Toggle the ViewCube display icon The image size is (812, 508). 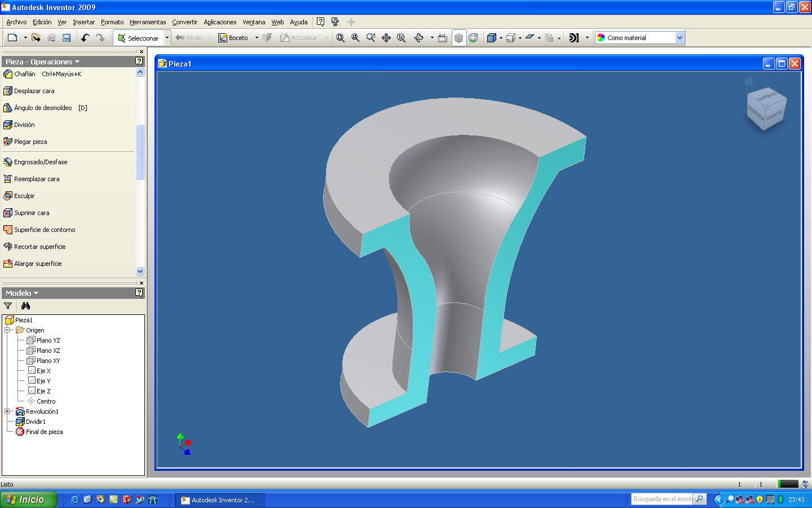(459, 38)
